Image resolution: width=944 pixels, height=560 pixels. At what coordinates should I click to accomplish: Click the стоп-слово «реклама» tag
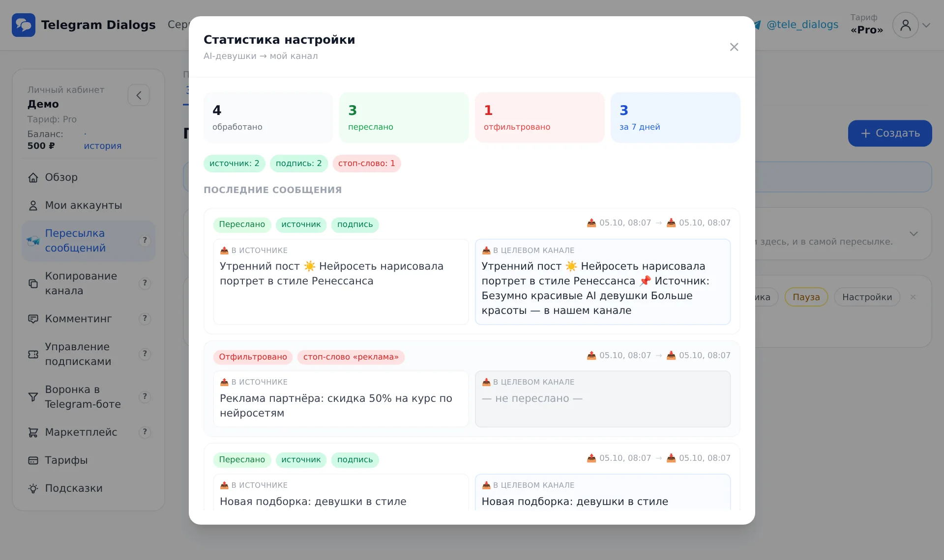(351, 357)
